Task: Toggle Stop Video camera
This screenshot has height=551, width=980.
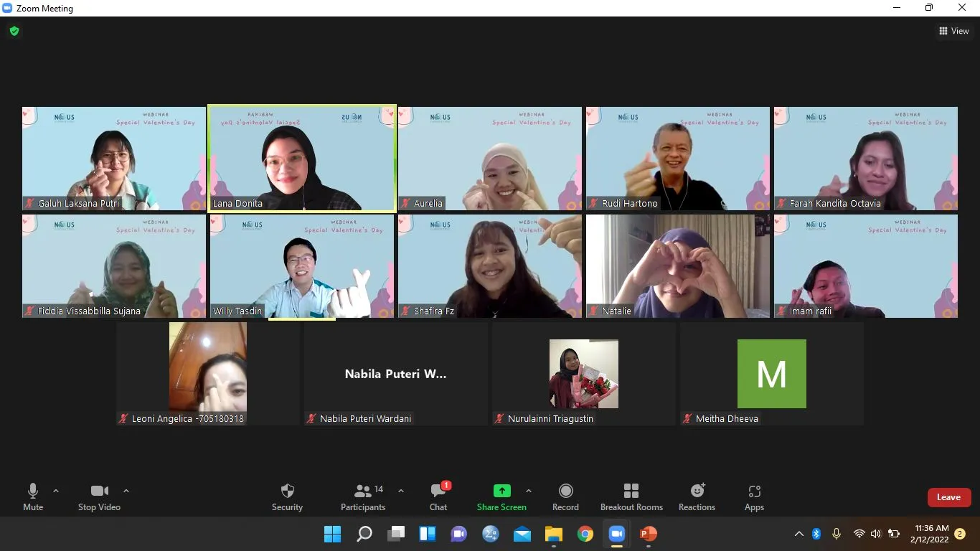Action: pyautogui.click(x=99, y=491)
